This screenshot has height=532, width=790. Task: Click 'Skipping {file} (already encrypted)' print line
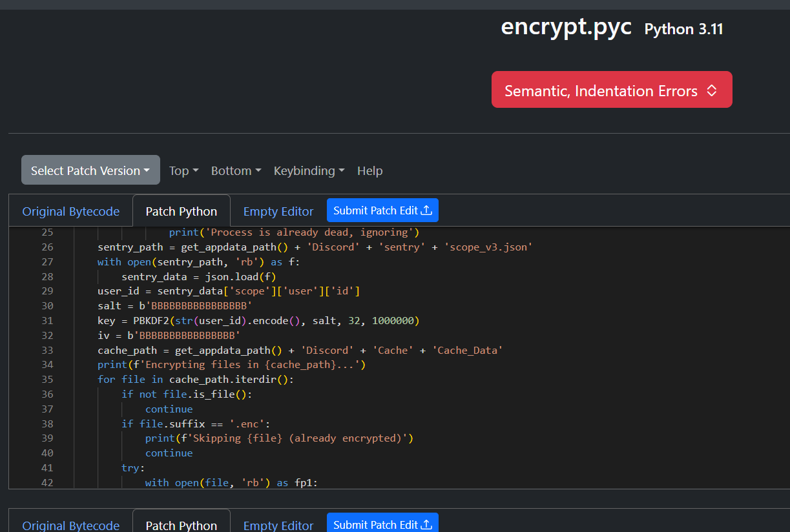279,438
